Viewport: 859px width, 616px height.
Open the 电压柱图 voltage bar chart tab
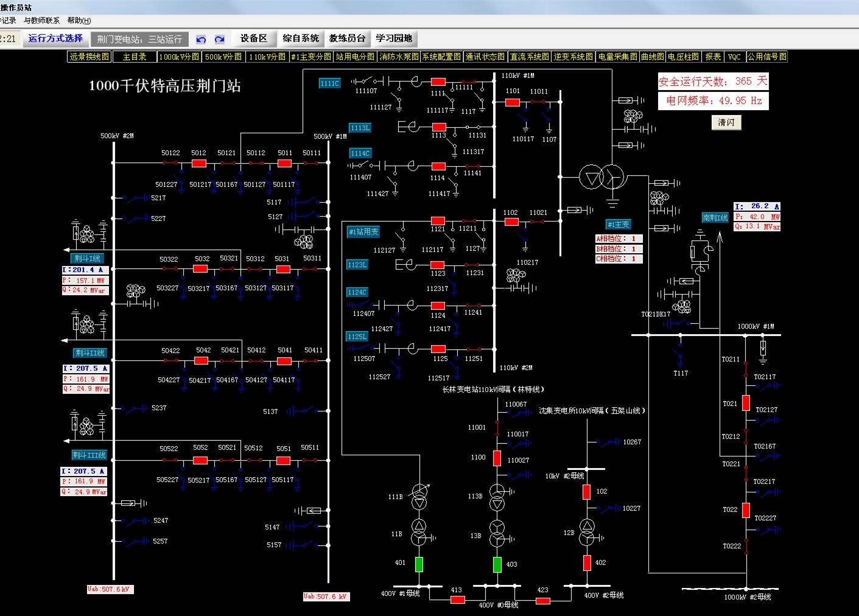point(683,57)
